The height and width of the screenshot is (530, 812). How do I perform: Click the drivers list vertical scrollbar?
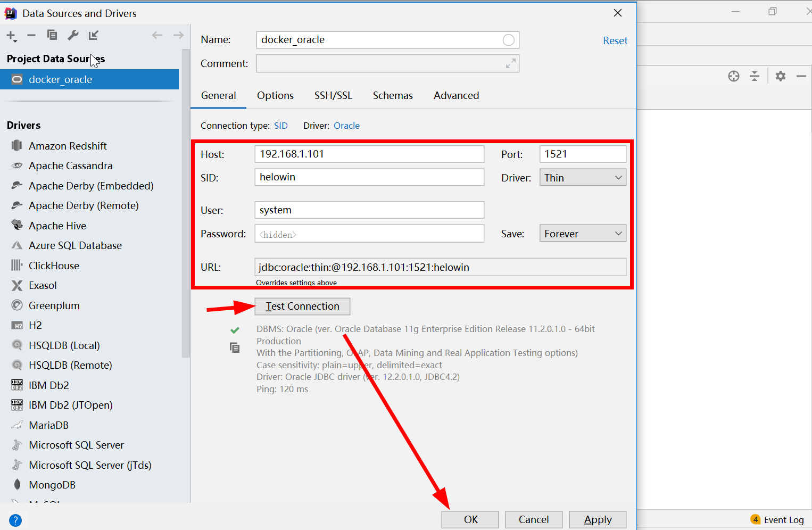186,203
